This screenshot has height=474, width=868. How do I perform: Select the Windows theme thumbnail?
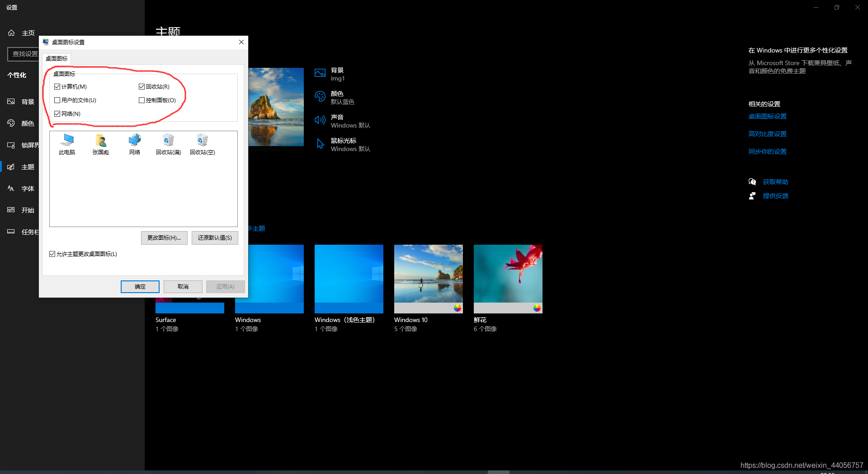click(276, 279)
